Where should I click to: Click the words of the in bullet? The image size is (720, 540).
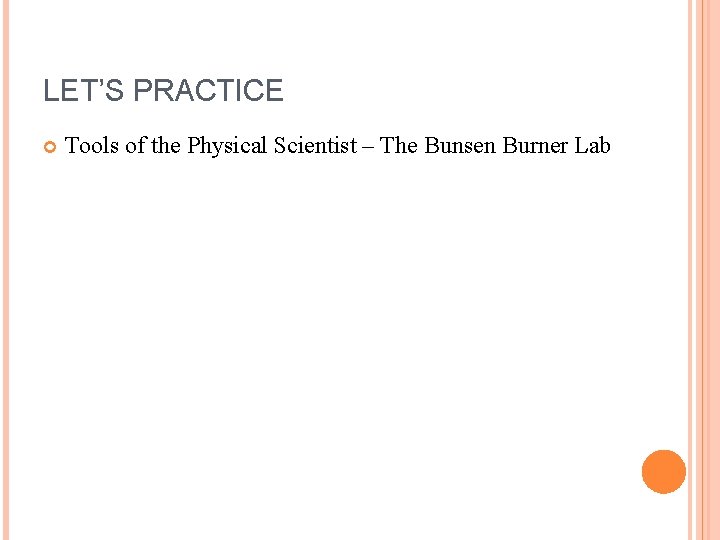(x=153, y=146)
